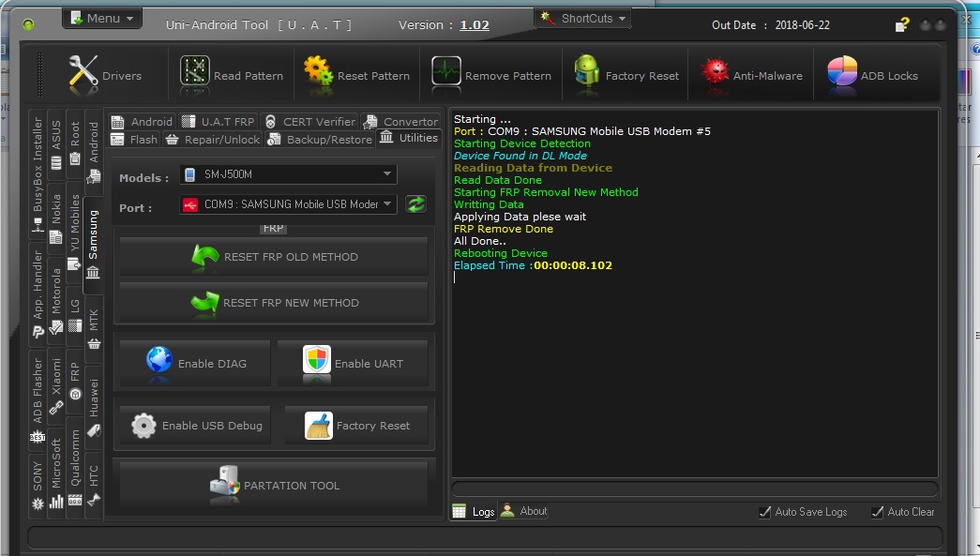Click the progress bar below the log
Viewport: 980px width, 556px height.
point(694,488)
